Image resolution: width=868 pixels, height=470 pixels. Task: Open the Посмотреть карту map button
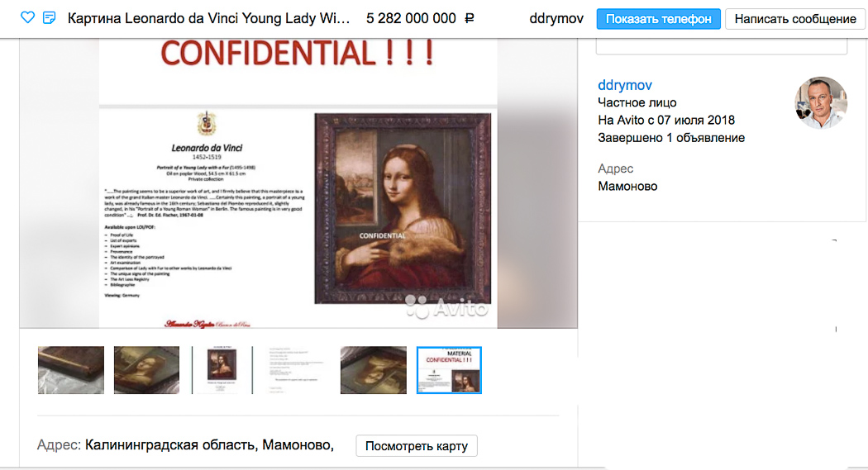coord(417,446)
